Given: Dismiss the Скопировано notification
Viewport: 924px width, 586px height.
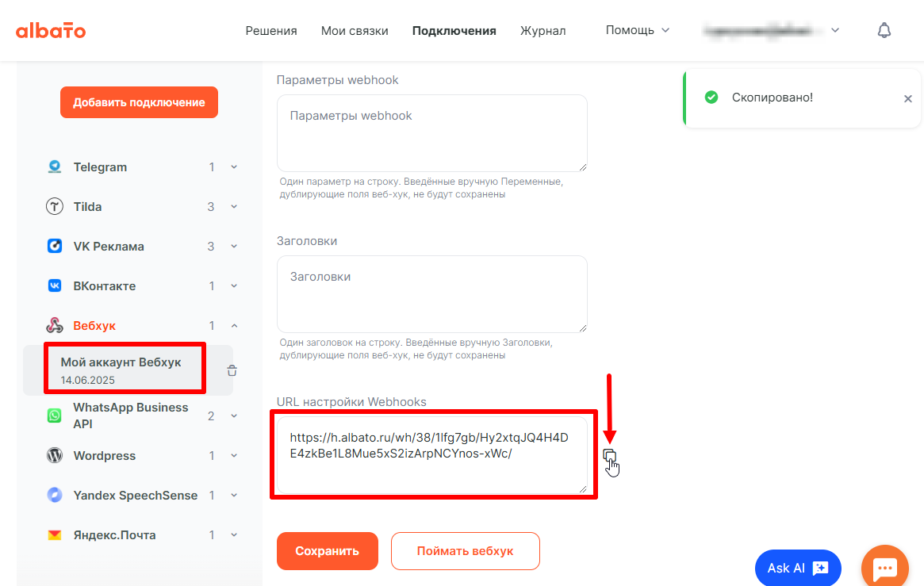Looking at the screenshot, I should 908,99.
